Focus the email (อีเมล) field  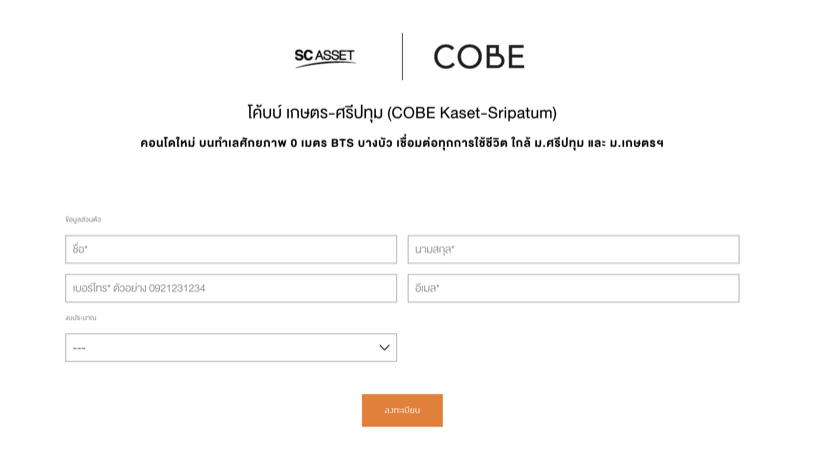tap(574, 288)
